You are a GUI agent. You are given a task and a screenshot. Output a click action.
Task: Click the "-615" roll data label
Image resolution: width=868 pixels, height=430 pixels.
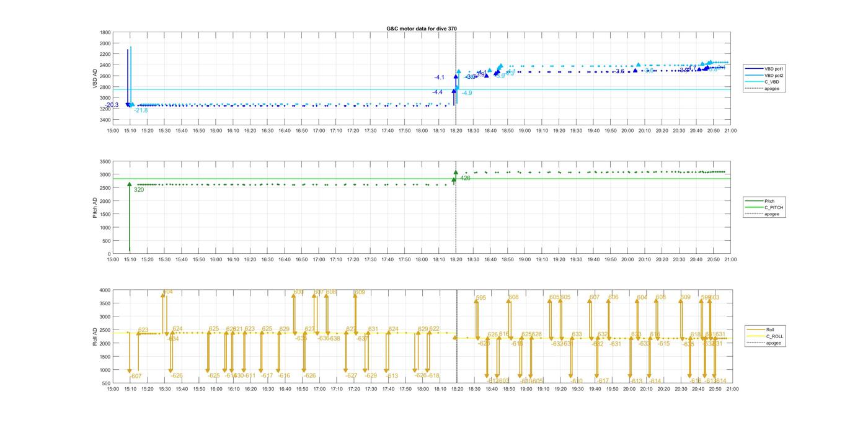663,344
